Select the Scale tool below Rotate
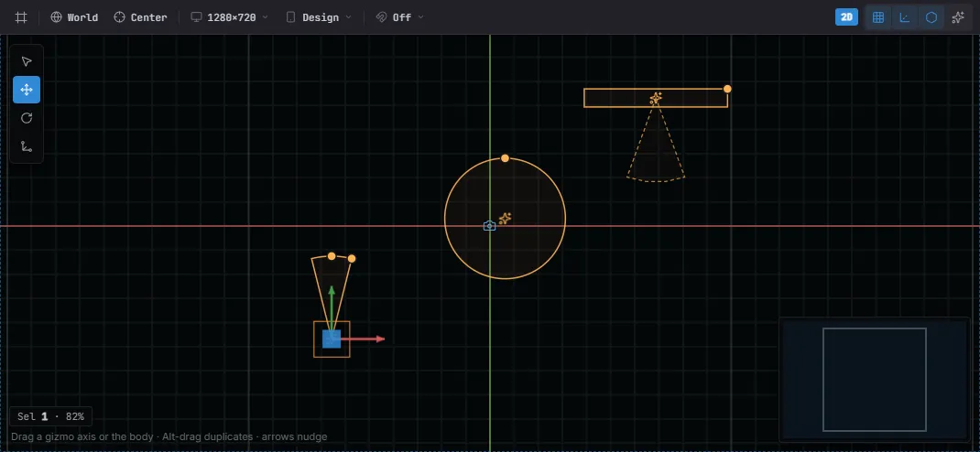Screen dimensions: 980x452 (x=27, y=146)
